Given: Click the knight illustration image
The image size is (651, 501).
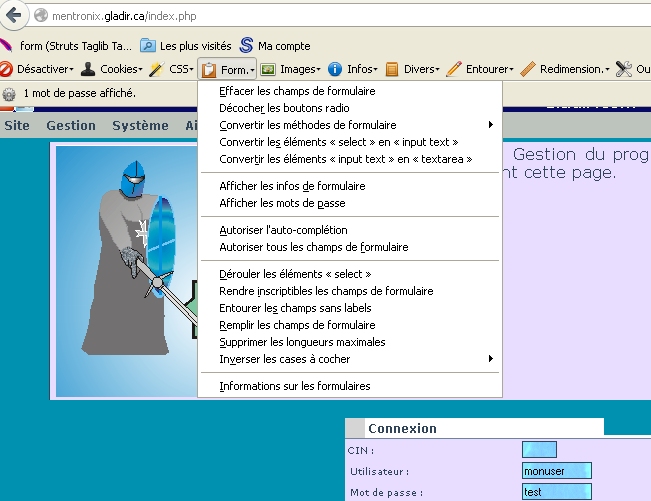Looking at the screenshot, I should tap(126, 271).
